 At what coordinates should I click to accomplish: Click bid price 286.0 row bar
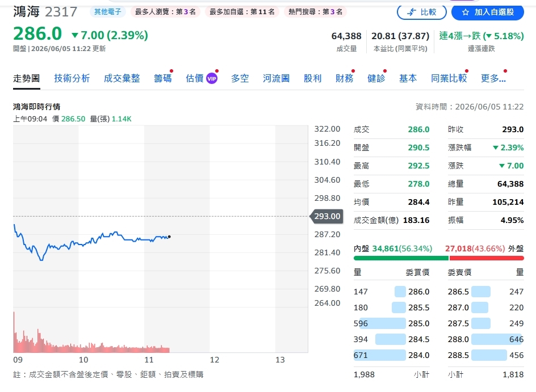pos(400,292)
